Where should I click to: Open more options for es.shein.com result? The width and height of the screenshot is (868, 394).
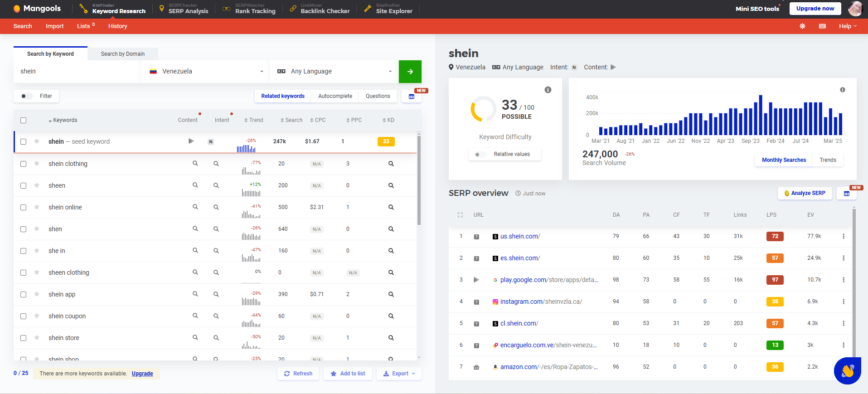click(x=844, y=258)
